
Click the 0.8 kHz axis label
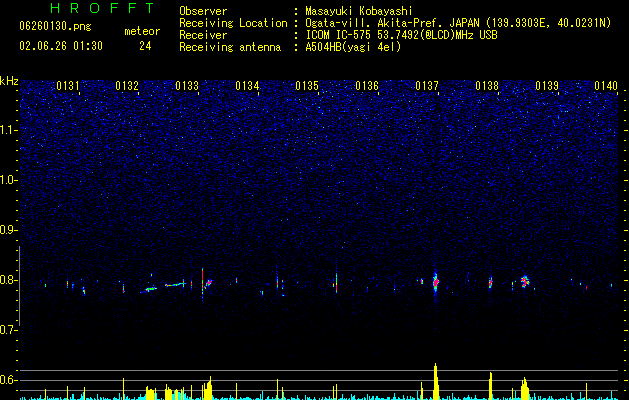(9, 280)
